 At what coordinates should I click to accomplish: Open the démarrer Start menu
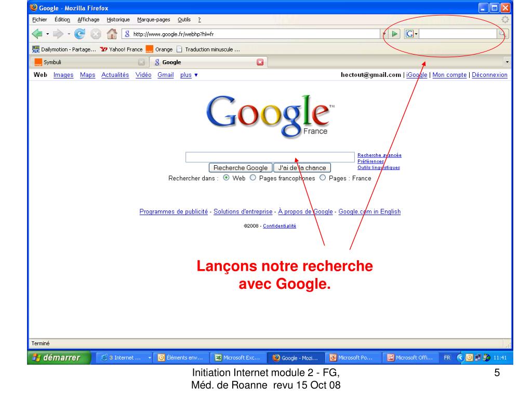click(x=59, y=357)
